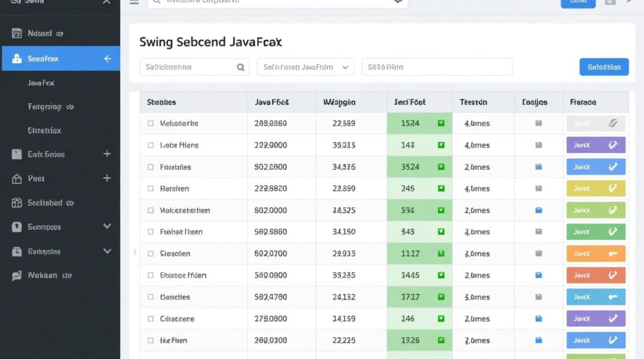This screenshot has height=359, width=644.
Task: Tick the checkbox for Berelten row
Action: coord(150,189)
